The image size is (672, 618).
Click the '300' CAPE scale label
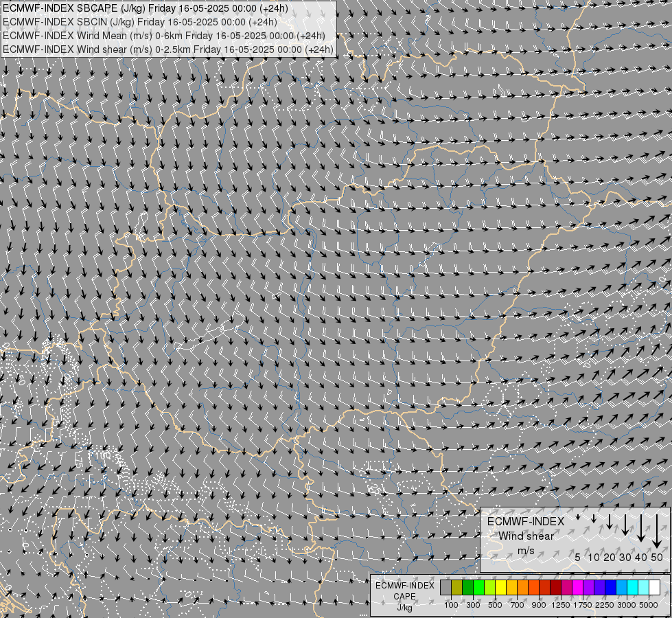tap(473, 605)
